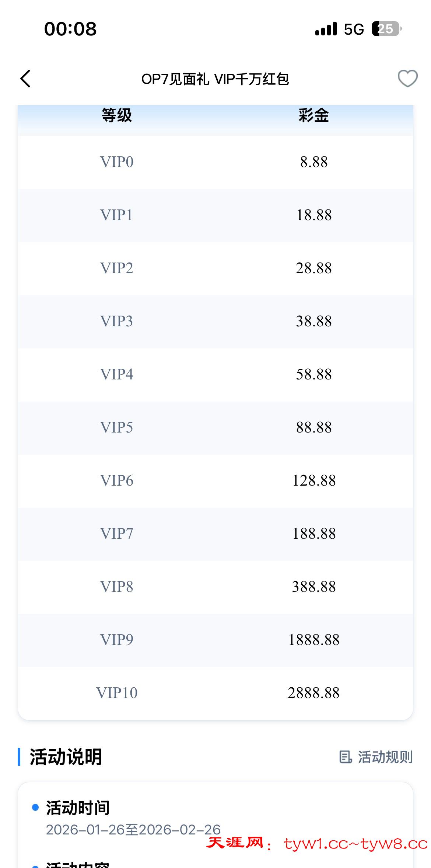431x868 pixels.
Task: Tap the 5G network indicator
Action: [x=354, y=29]
